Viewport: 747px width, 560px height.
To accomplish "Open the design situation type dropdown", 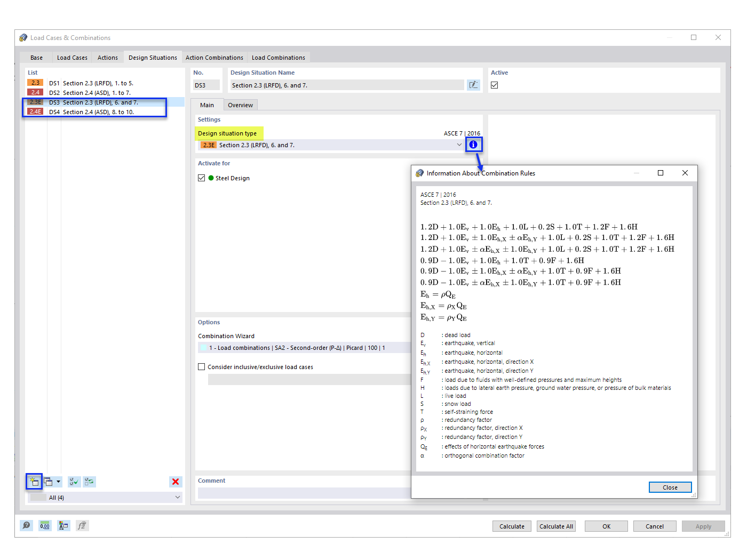I will [x=459, y=145].
